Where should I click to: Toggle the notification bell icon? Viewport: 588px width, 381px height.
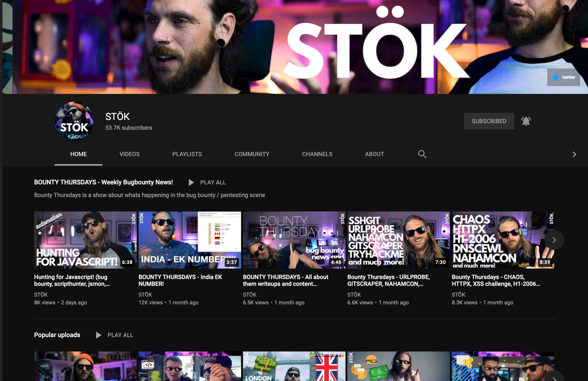526,121
